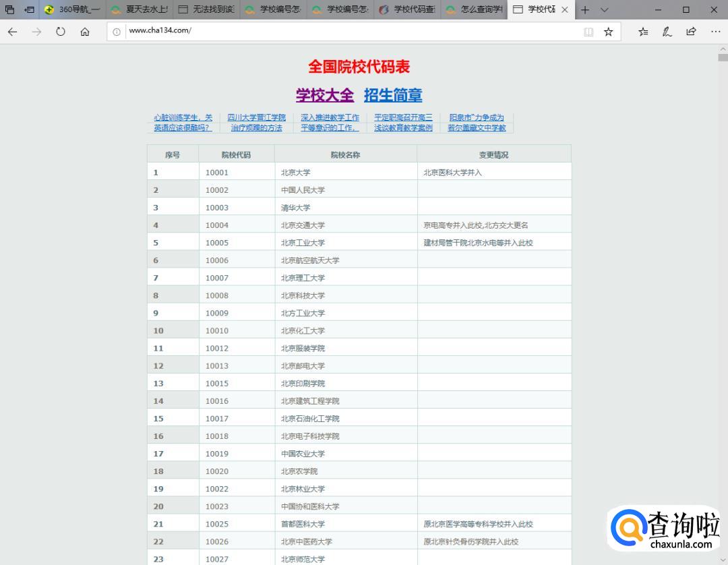Click the vertical scrollbar up arrow

[723, 49]
